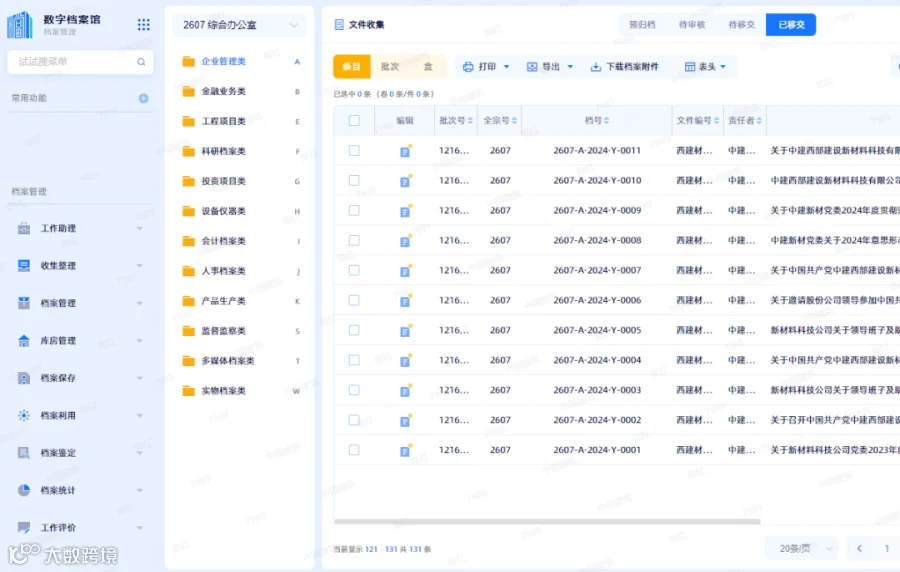Viewport: 900px width, 572px height.
Task: Click the search magnifier icon in sidebar
Action: [x=141, y=62]
